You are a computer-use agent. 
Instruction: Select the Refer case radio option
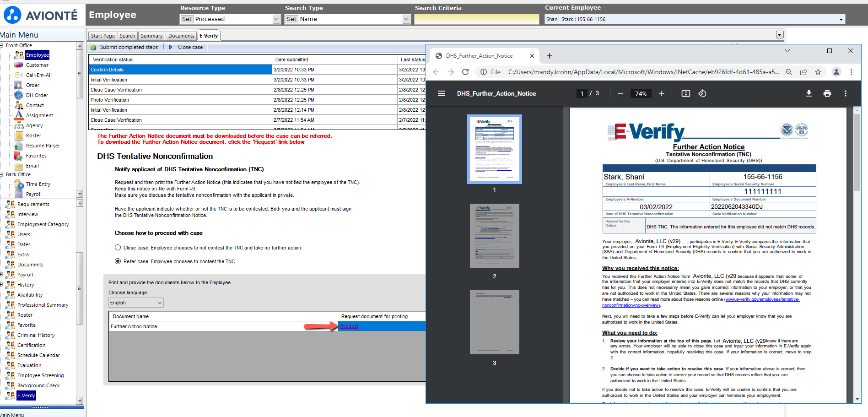click(x=118, y=261)
